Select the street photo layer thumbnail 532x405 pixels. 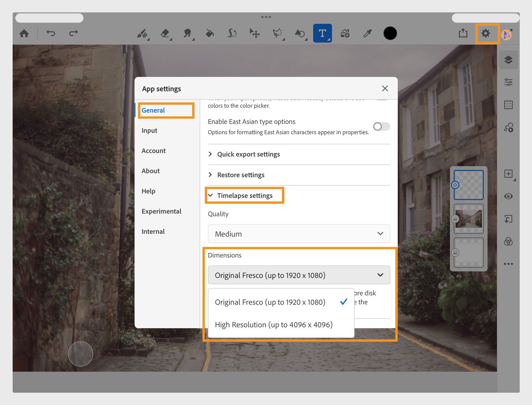tap(468, 219)
